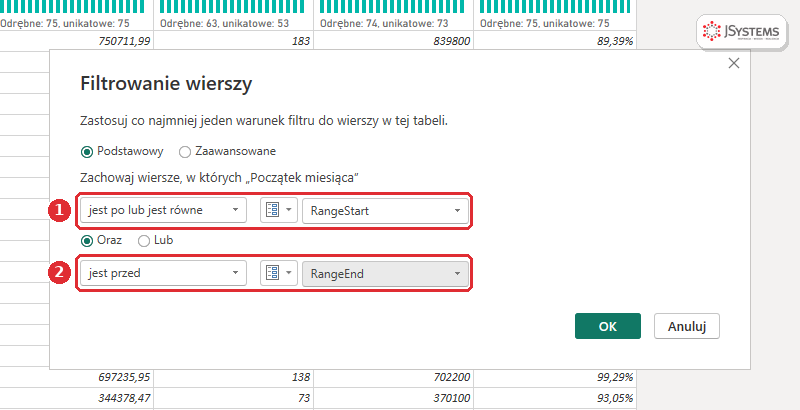
Task: Click the cell with value 370100
Action: click(393, 398)
